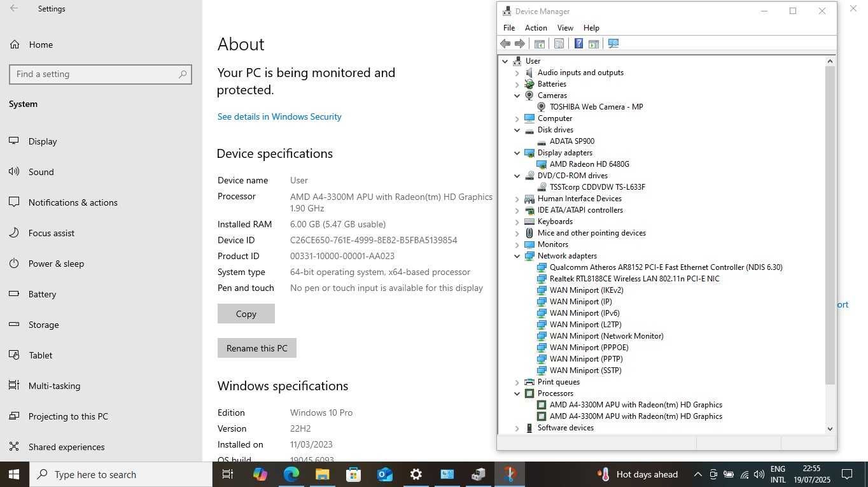Open File Explorer from the taskbar
Screen dimensions: 868x487
(x=322, y=474)
